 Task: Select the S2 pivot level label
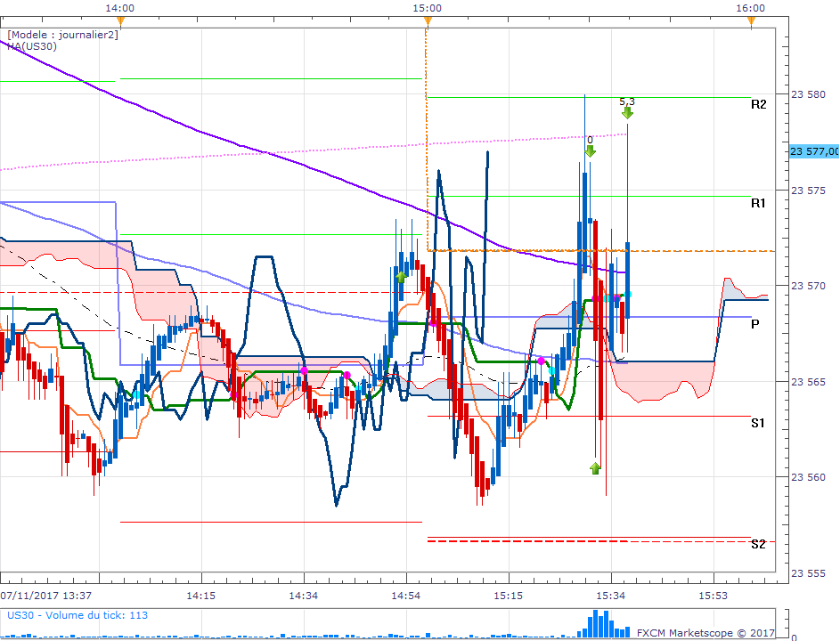758,545
